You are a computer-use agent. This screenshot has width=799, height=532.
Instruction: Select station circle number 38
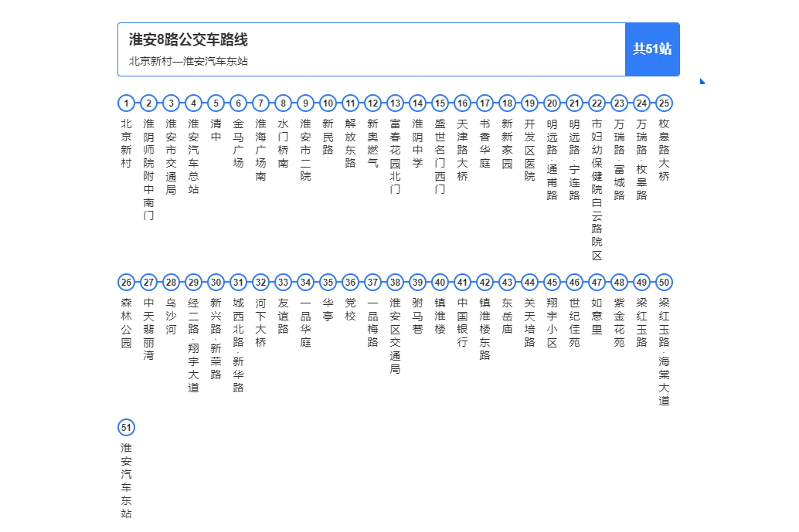pos(396,282)
